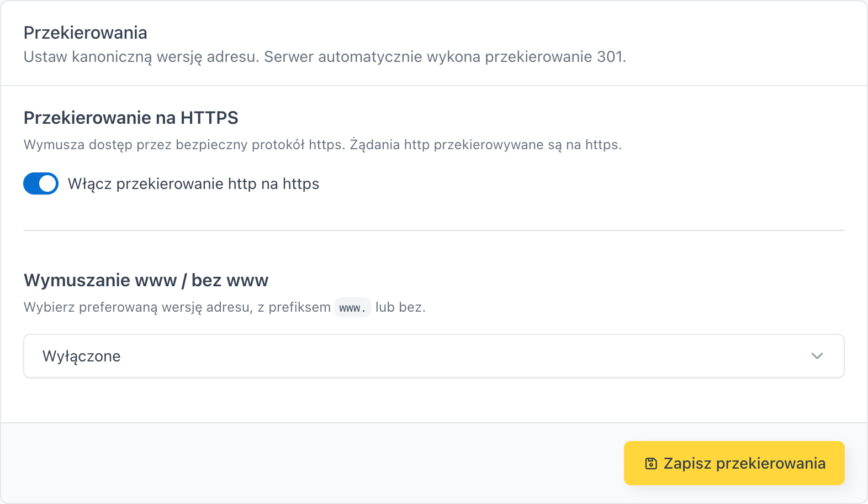
Task: Click the heading 'Przekierowanie na HTTPS'
Action: pyautogui.click(x=131, y=118)
